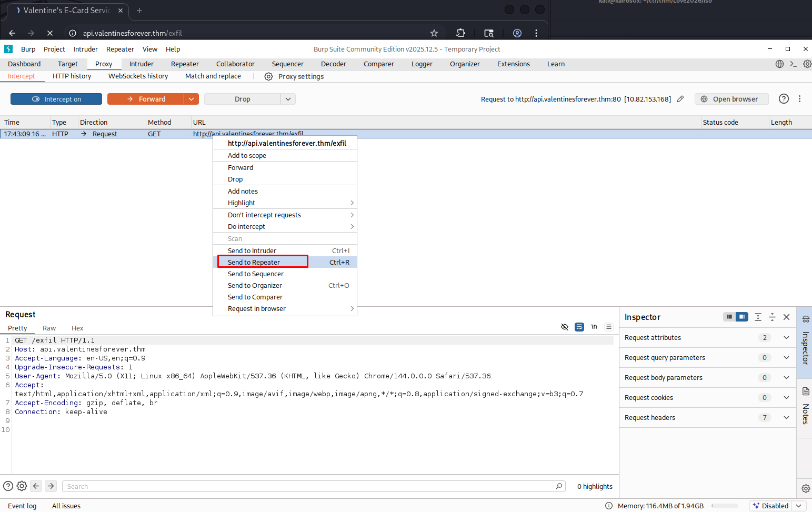The height and width of the screenshot is (512, 812).
Task: Click the memory usage progress bar
Action: [725, 506]
